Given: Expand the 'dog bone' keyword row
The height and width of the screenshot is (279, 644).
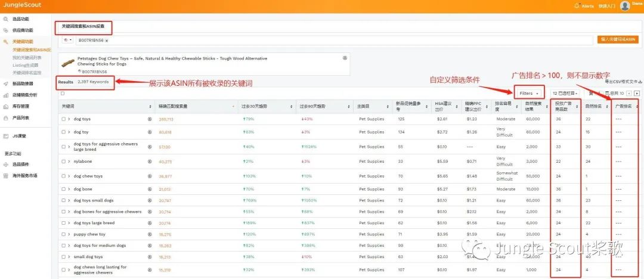Looking at the screenshot, I should tap(69, 189).
